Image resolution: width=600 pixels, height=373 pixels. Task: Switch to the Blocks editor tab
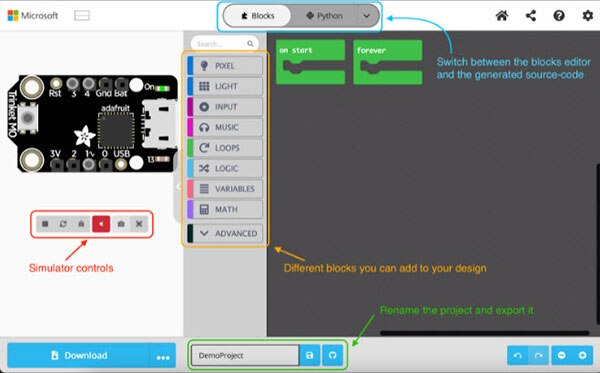pyautogui.click(x=258, y=16)
